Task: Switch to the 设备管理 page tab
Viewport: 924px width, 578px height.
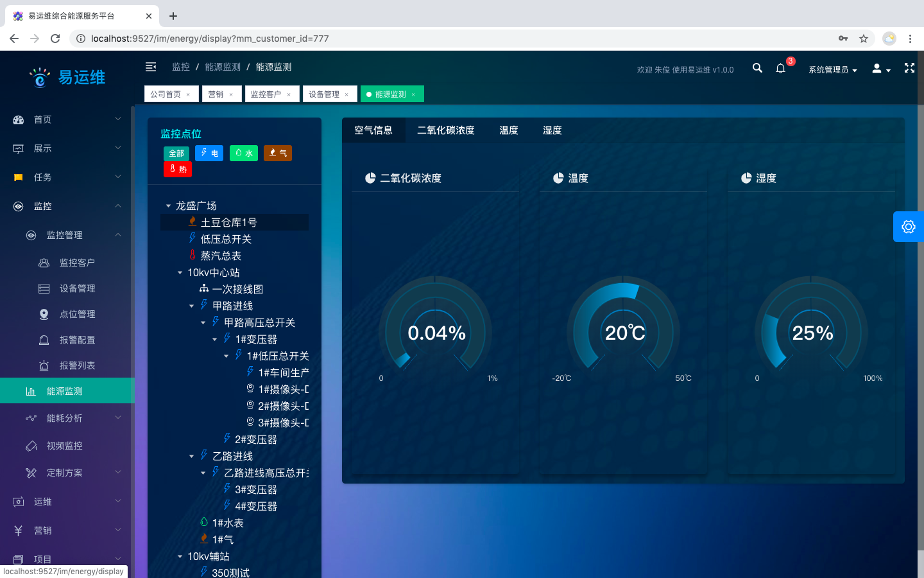Action: click(324, 94)
